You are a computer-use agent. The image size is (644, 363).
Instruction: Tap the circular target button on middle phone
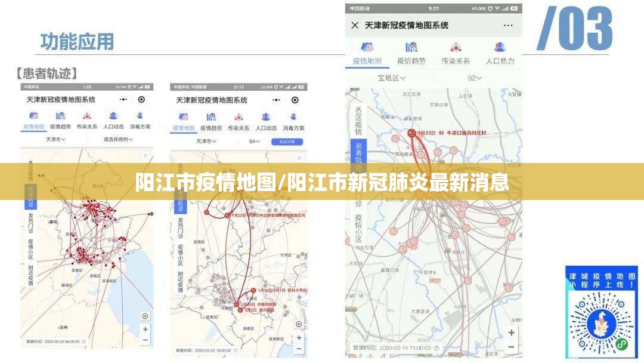tap(295, 100)
